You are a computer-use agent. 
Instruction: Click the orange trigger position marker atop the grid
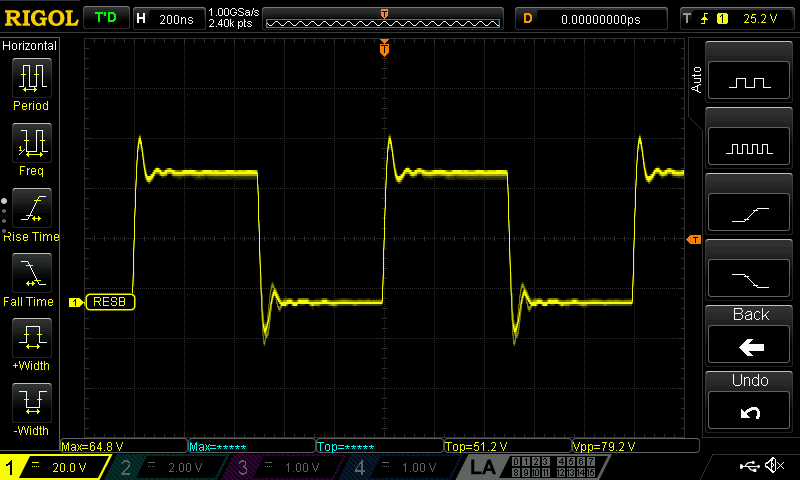tap(384, 48)
